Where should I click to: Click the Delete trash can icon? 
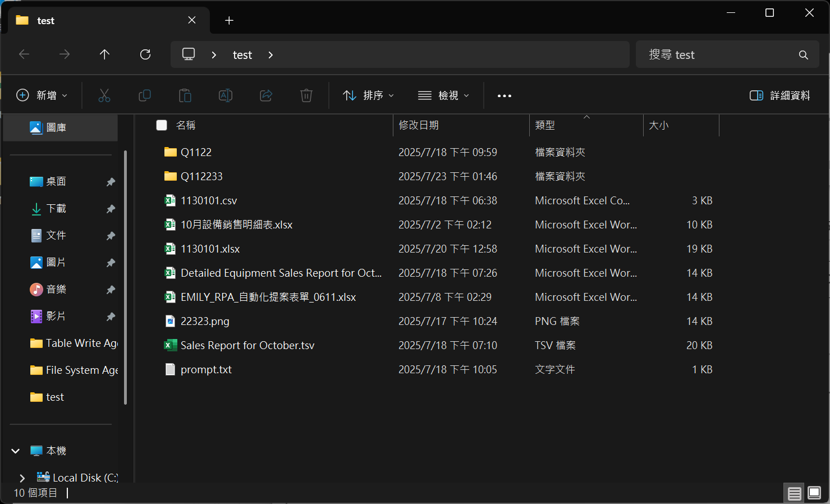coord(306,95)
